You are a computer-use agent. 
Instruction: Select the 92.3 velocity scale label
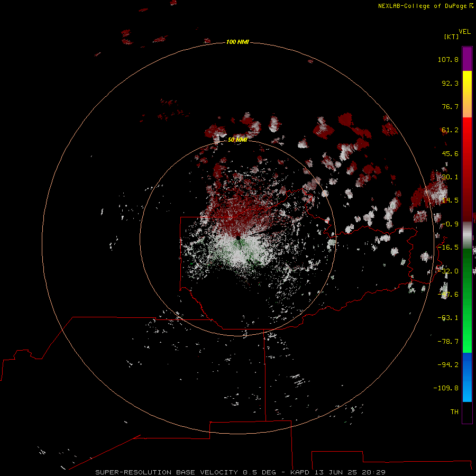click(x=450, y=83)
